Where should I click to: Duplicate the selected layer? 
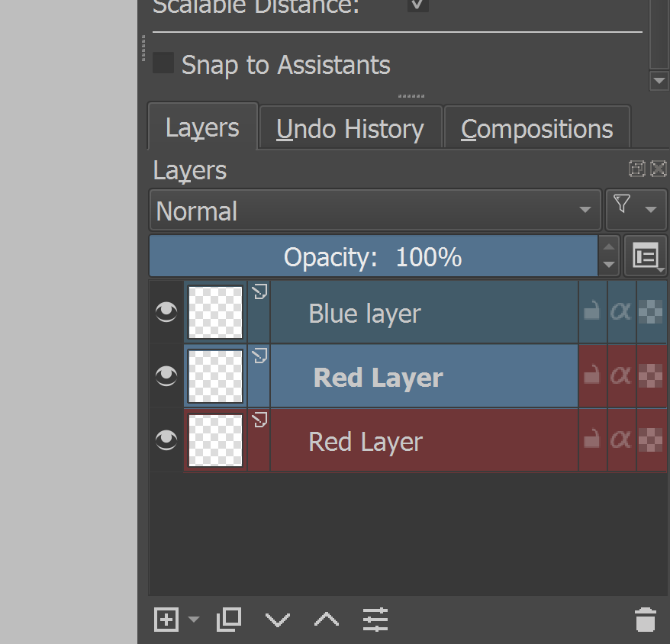[228, 620]
